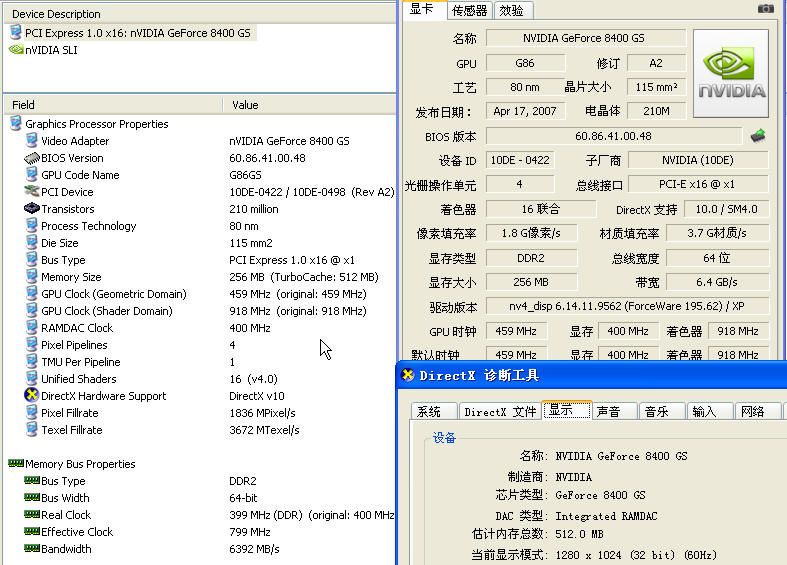This screenshot has height=565, width=787.
Task: Click the Bandwidth memory icon
Action: click(32, 548)
